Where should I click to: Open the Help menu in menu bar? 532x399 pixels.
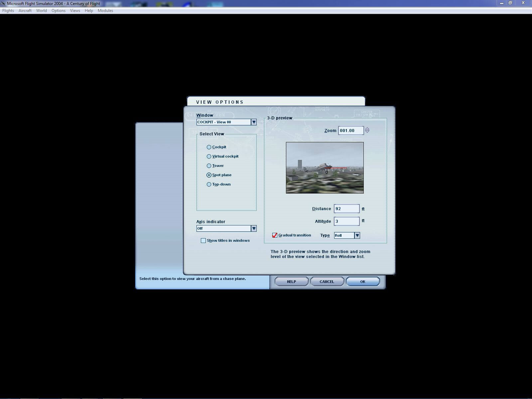pos(89,11)
